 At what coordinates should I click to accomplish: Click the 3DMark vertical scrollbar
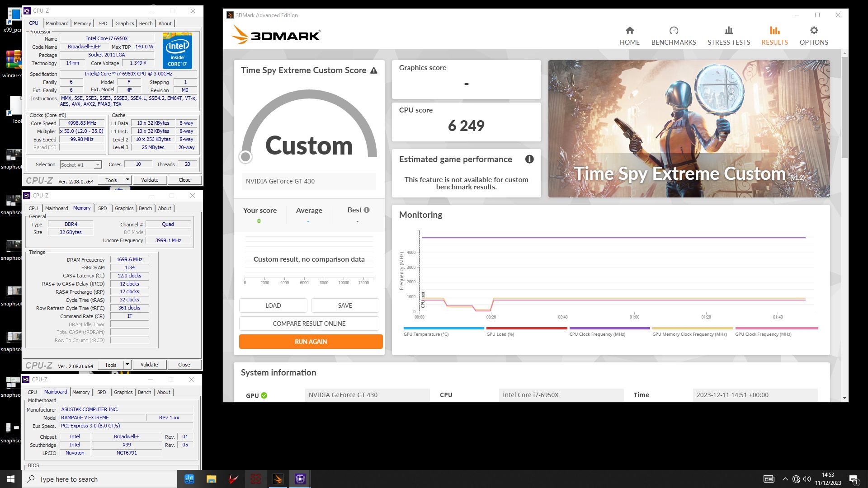pos(844,108)
